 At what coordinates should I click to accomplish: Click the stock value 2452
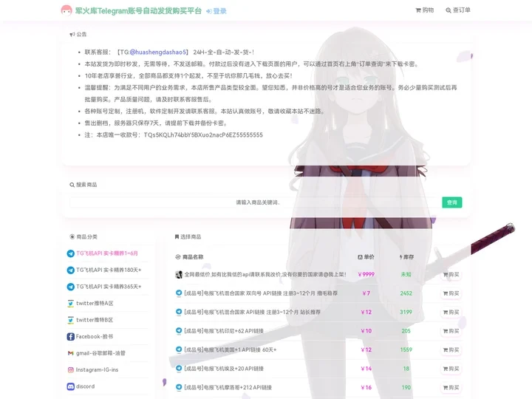coord(406,293)
